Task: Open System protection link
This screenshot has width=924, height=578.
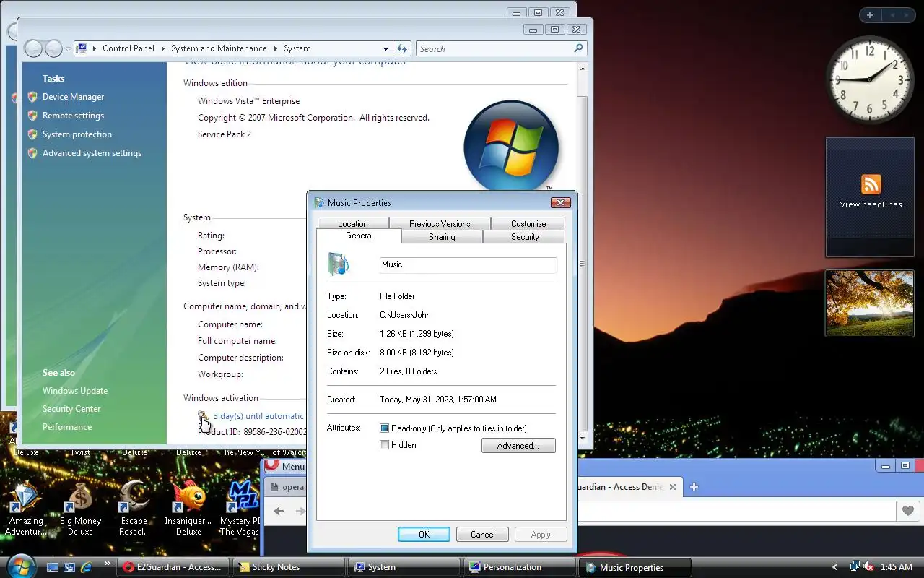Action: (77, 134)
